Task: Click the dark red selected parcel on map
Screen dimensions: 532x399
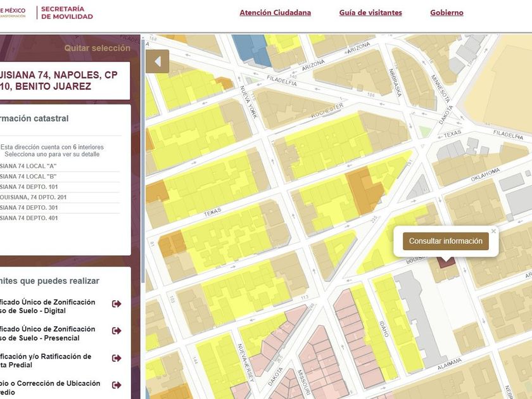Action: coord(446,262)
